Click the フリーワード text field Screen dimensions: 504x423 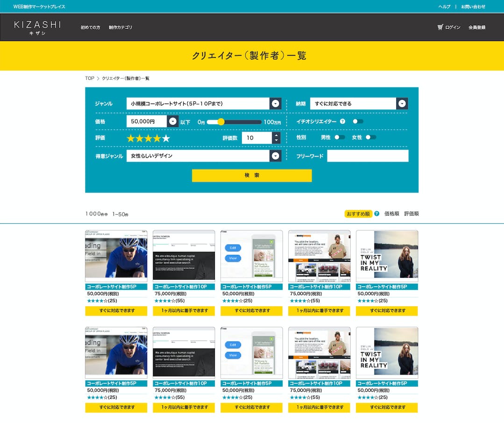368,156
